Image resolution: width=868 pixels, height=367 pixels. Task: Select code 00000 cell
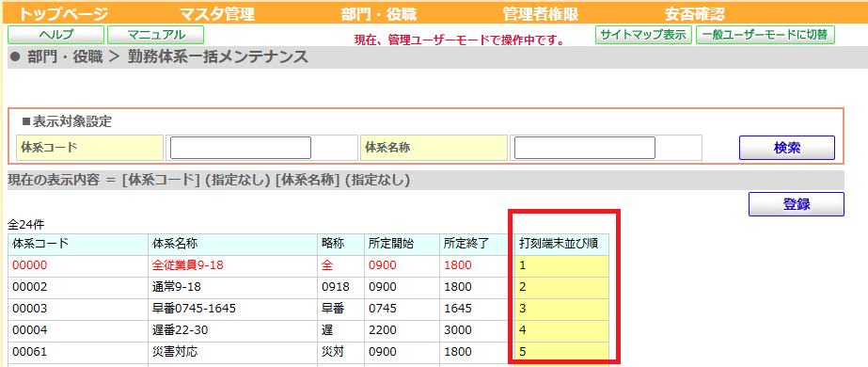[78, 265]
